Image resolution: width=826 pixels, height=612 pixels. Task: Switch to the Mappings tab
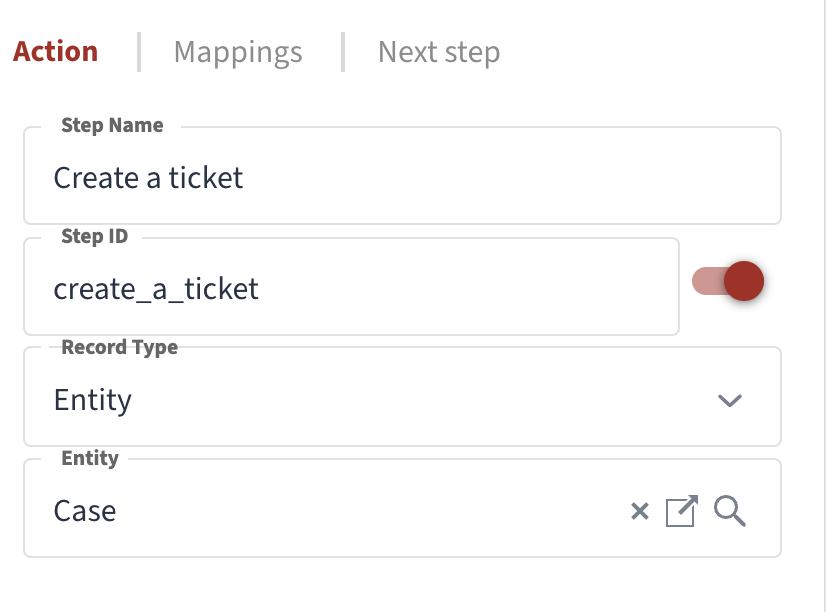[x=237, y=52]
